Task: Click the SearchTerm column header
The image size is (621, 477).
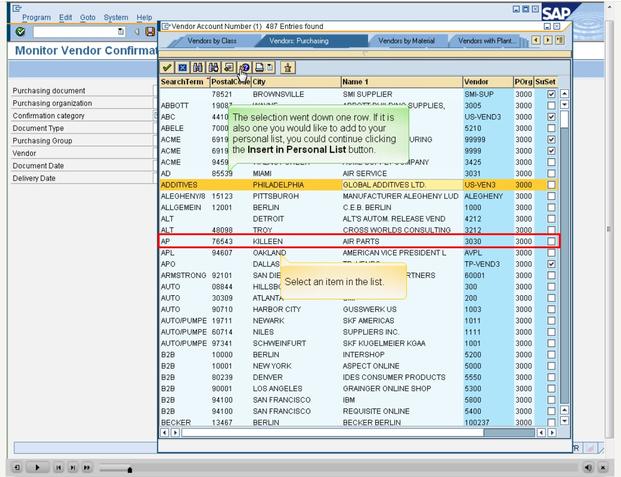Action: 184,82
